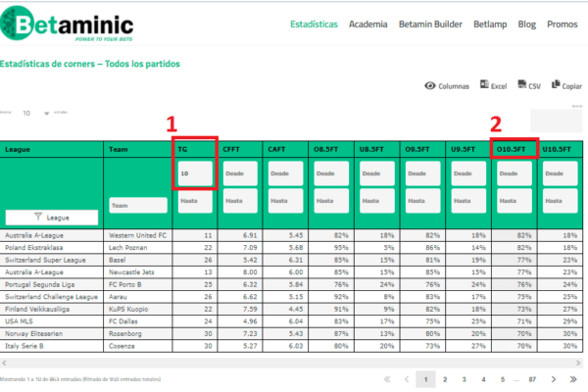Sort by the U10.5FT column header
Screen dimensions: 588x392
click(x=560, y=149)
